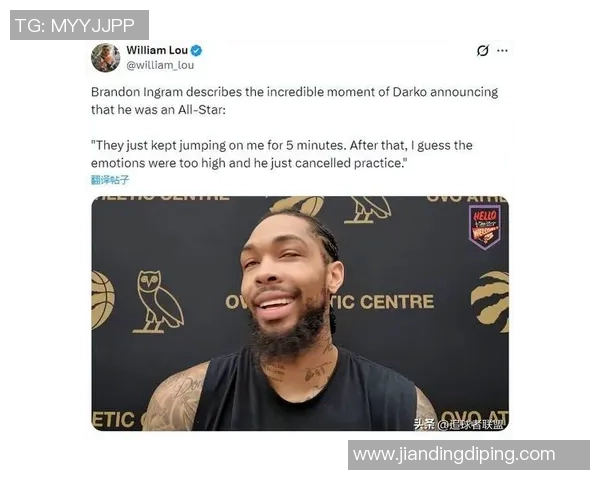The image size is (600, 480).
Task: Click the William Lou display name
Action: [157, 50]
